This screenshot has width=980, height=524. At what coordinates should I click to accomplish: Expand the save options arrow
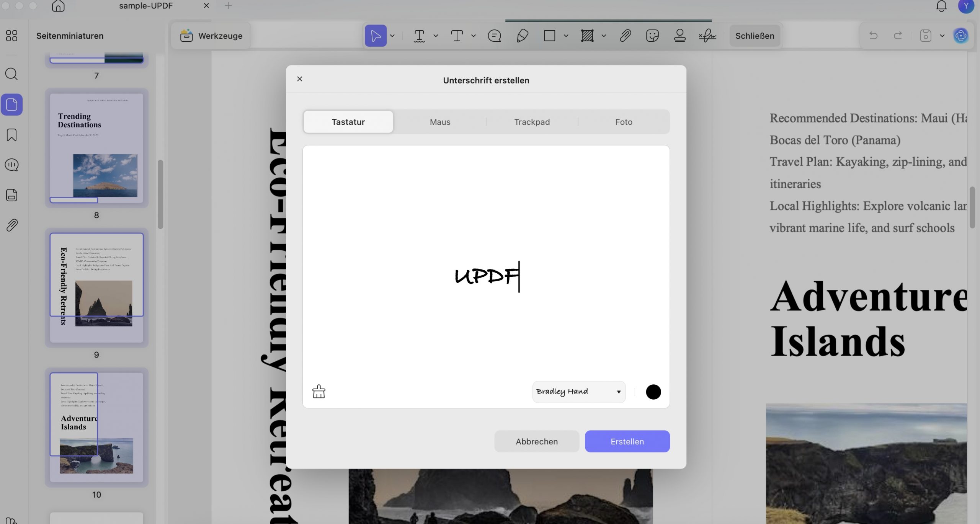coord(942,36)
